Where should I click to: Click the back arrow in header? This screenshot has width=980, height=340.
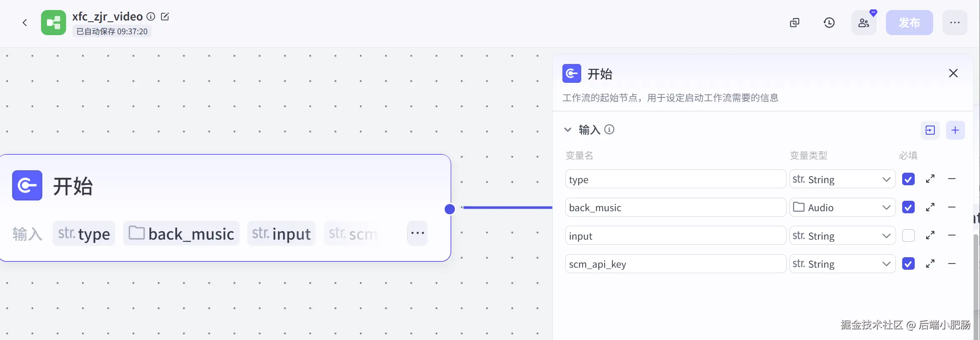tap(25, 23)
